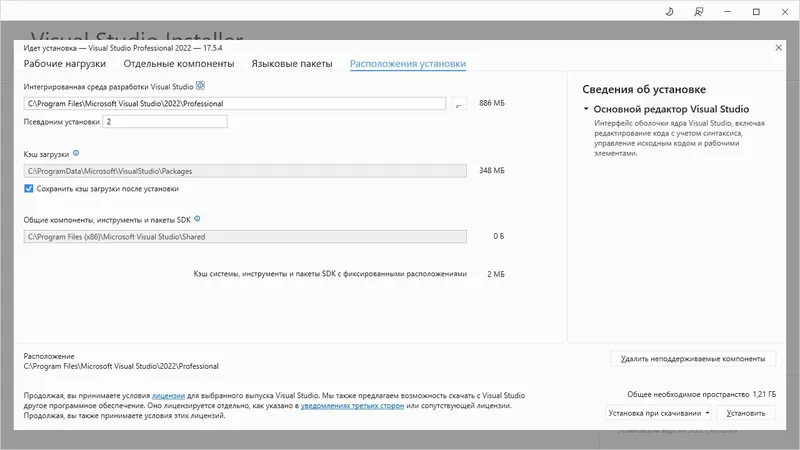Click the Сведения об установке heading
800x450 pixels.
pyautogui.click(x=644, y=89)
